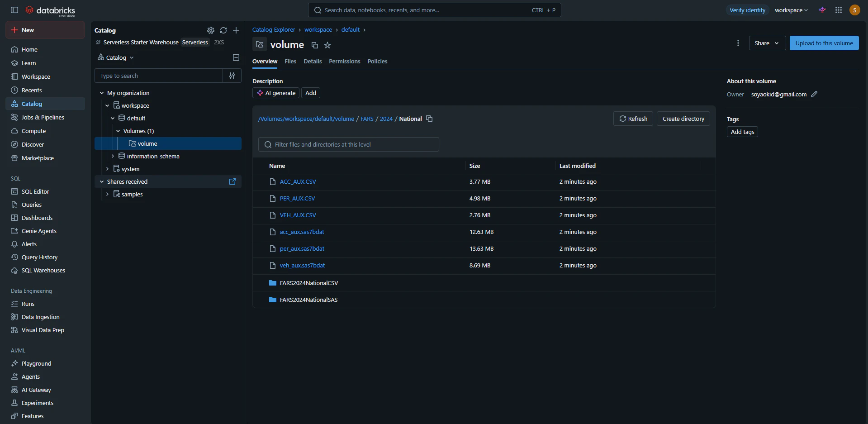Image resolution: width=868 pixels, height=424 pixels.
Task: Select the Overview tab
Action: pos(265,61)
